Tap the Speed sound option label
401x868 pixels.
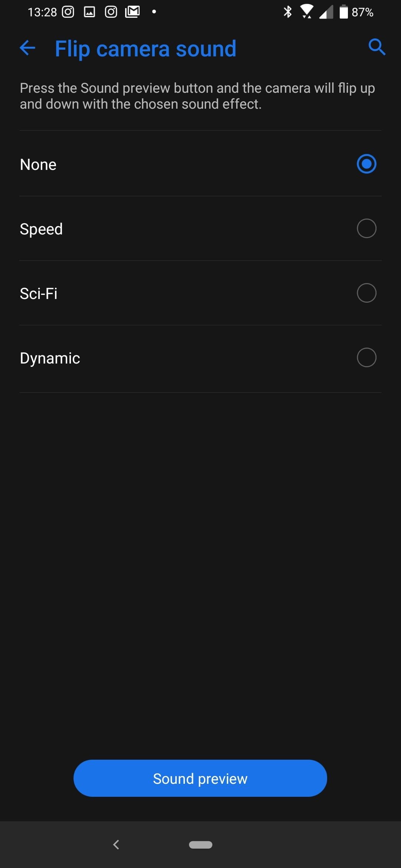(41, 229)
